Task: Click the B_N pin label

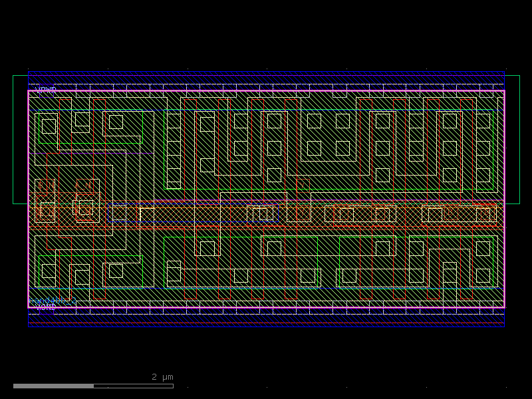Action: (x=45, y=184)
